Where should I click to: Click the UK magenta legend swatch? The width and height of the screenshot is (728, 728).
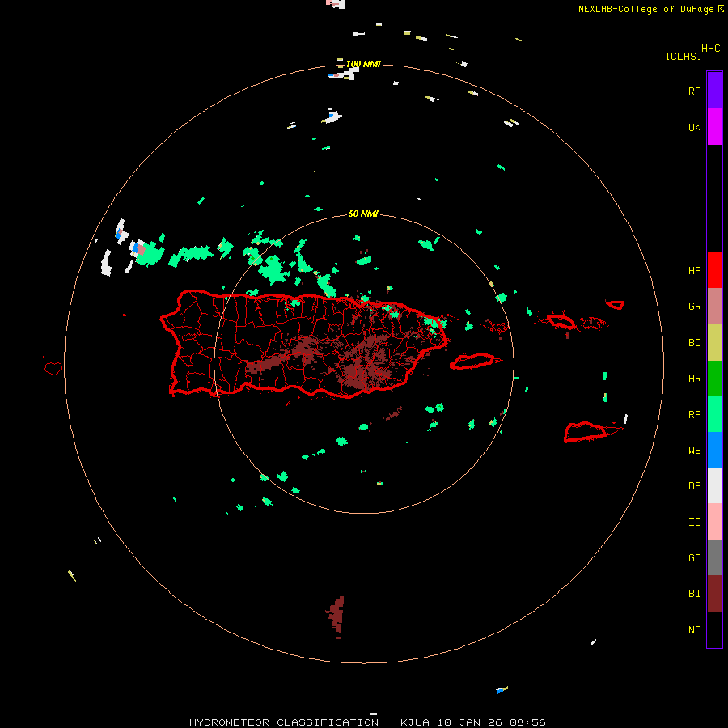(714, 127)
